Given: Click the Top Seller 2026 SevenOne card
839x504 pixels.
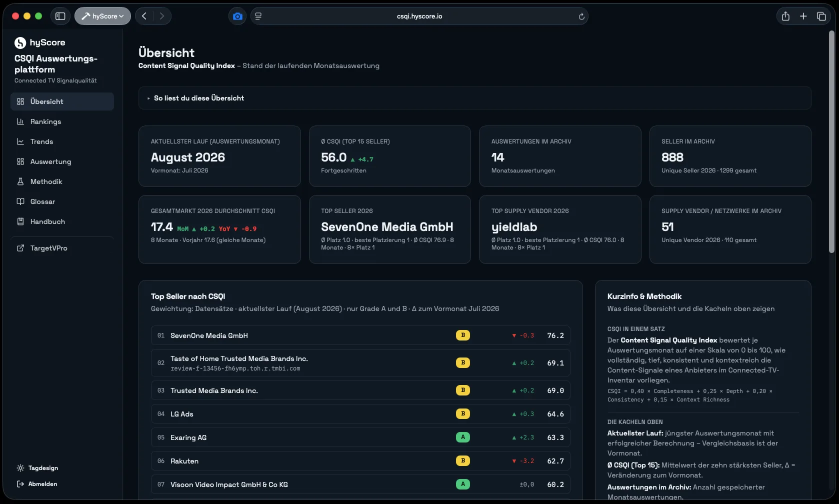Looking at the screenshot, I should coord(389,229).
